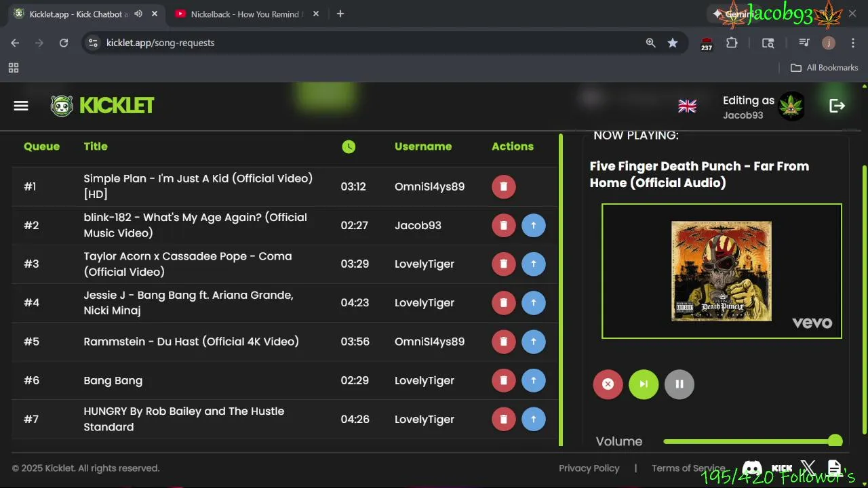Delete the blink-182 song request
The width and height of the screenshot is (868, 488).
503,225
